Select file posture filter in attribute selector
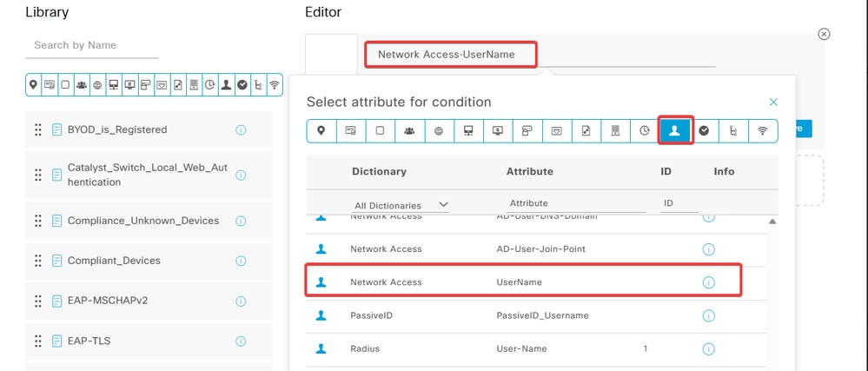Viewport: 868px width, 371px height. (586, 130)
